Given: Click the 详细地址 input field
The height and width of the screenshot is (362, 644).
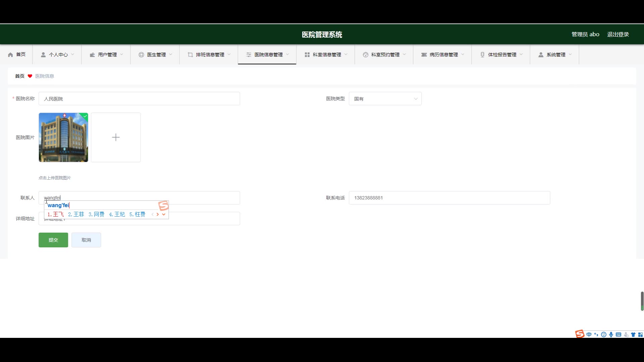Looking at the screenshot, I should point(139,219).
